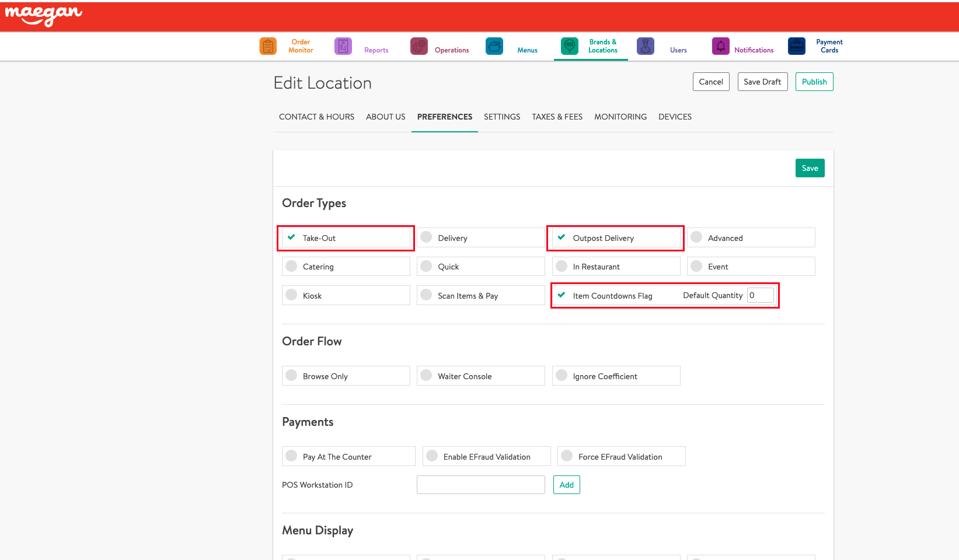Click the Notifications bell icon
Viewport: 959px width, 560px height.
coord(720,46)
